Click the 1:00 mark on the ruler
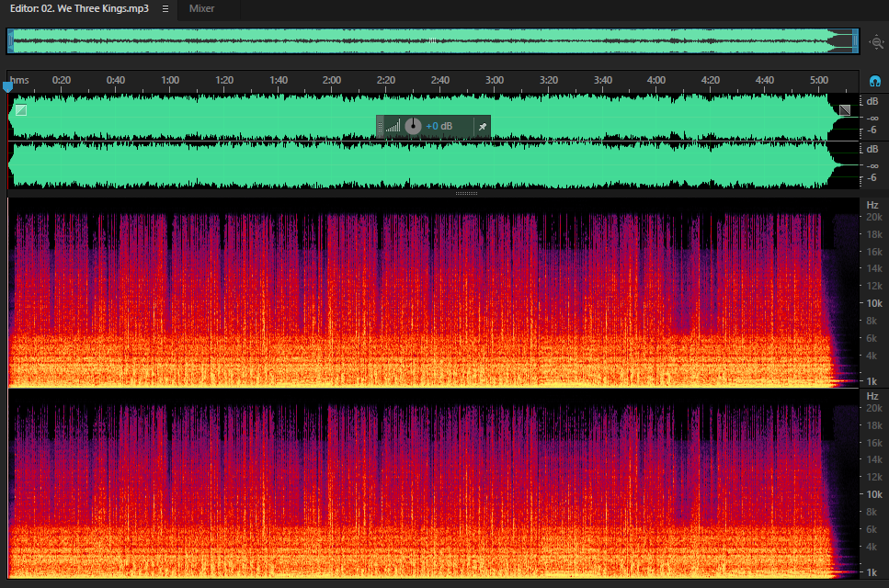This screenshot has height=588, width=889. pyautogui.click(x=170, y=80)
